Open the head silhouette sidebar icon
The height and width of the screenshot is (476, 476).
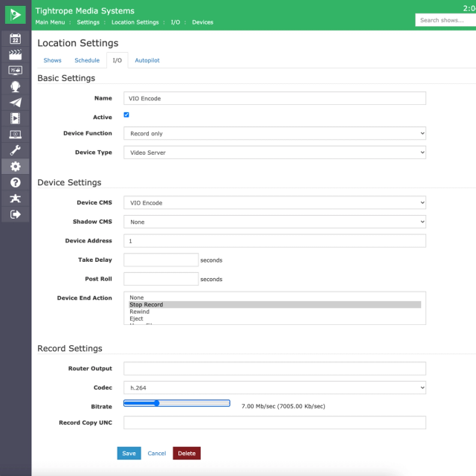coord(15,86)
